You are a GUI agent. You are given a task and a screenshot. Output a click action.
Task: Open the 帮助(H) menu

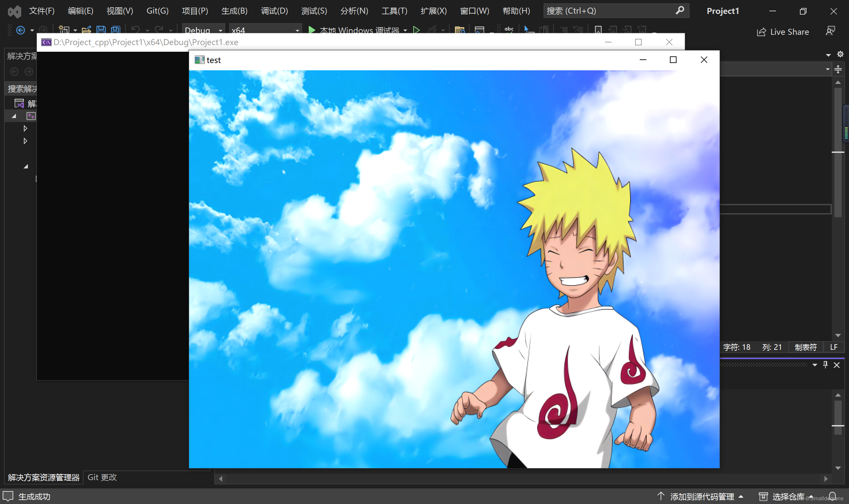(x=516, y=11)
